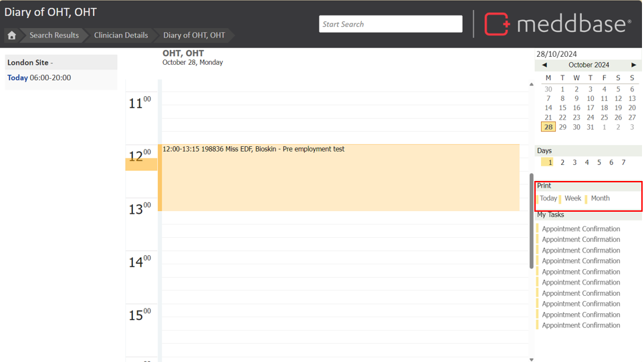Open Clinician Details breadcrumb
This screenshot has width=644, height=362.
(x=120, y=35)
